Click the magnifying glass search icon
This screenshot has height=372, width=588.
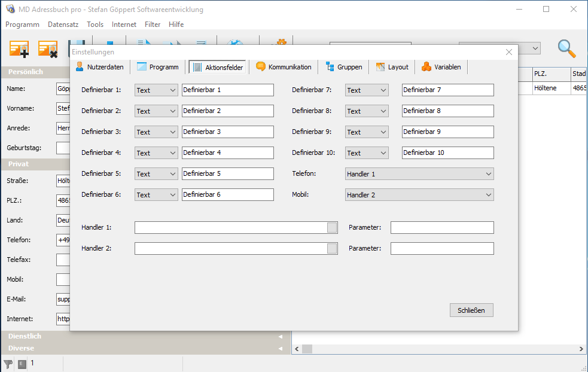coord(566,48)
